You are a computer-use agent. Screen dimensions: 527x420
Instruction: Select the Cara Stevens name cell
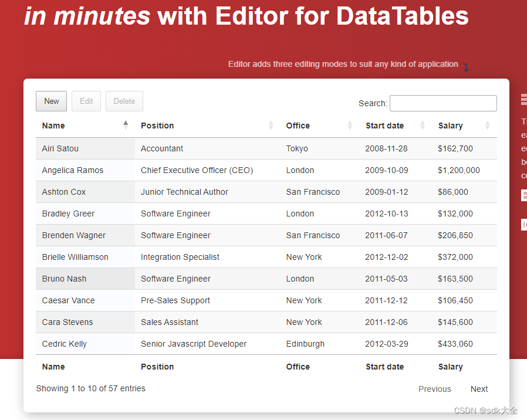click(x=85, y=322)
